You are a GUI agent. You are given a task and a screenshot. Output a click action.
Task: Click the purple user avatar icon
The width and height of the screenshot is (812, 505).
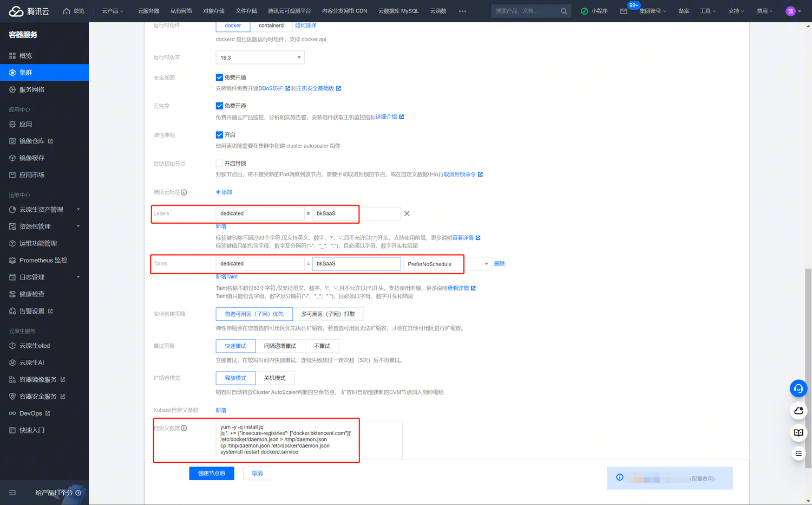pos(790,11)
